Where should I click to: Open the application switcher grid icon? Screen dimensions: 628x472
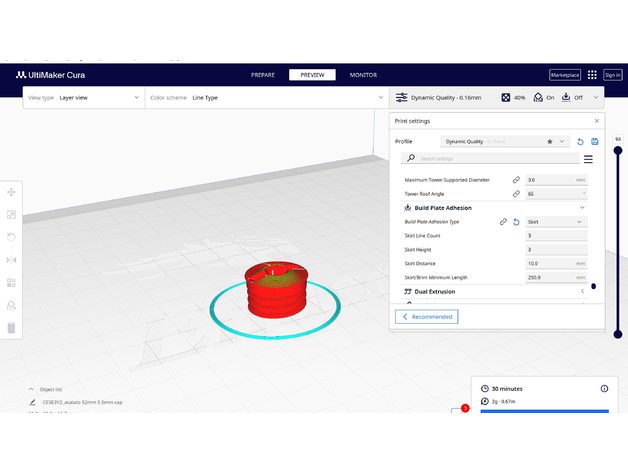coord(592,75)
